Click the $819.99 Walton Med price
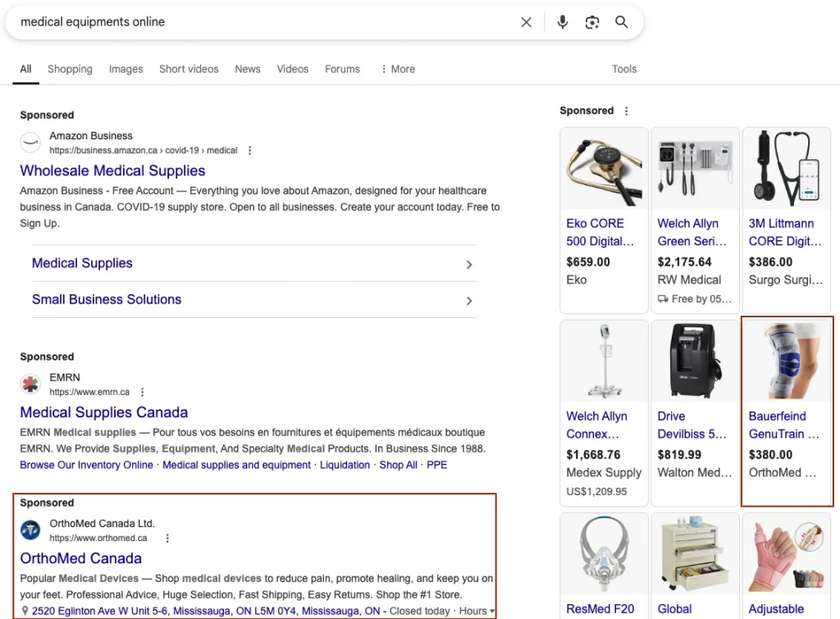Image resolution: width=840 pixels, height=619 pixels. click(x=679, y=454)
